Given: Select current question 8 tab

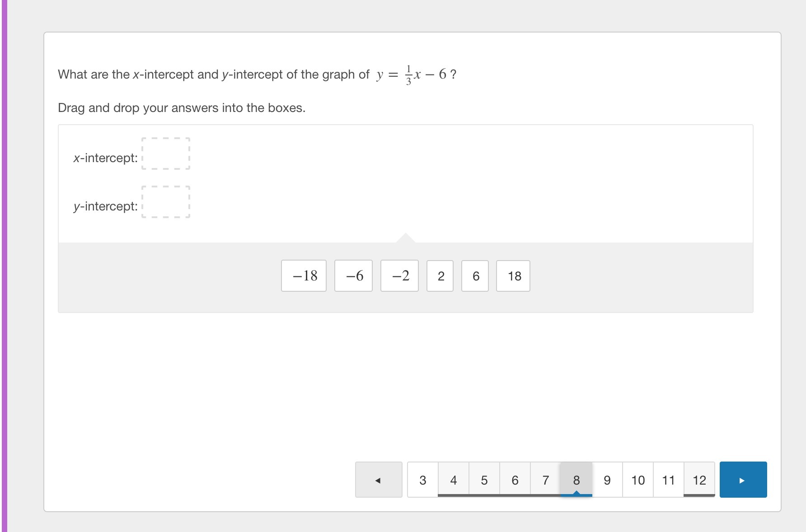Looking at the screenshot, I should point(576,480).
